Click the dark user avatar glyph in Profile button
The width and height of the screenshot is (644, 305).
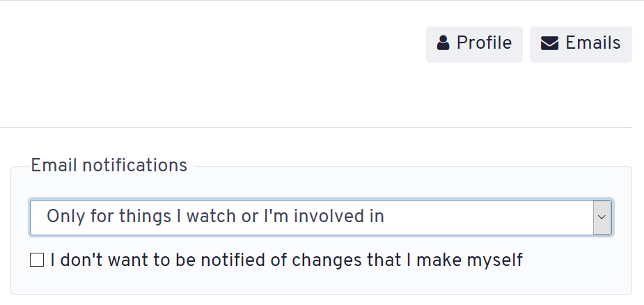tap(443, 42)
